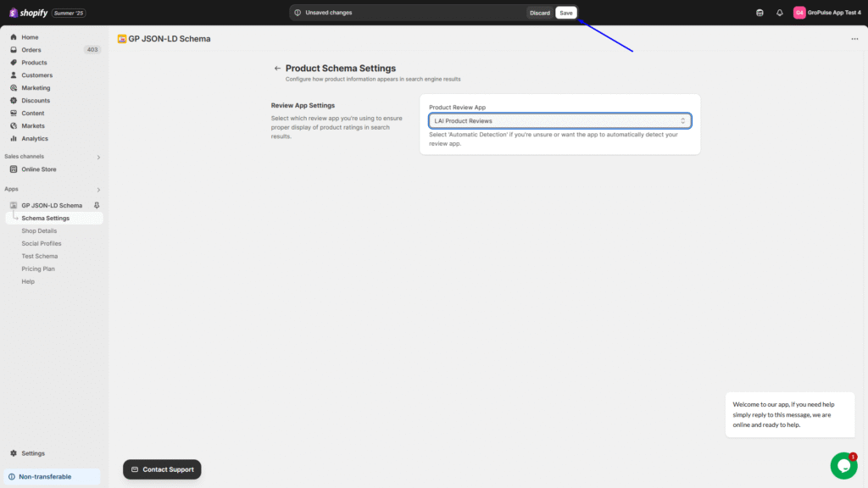The width and height of the screenshot is (868, 488).
Task: Click the chat welcome message popup
Action: point(790,414)
